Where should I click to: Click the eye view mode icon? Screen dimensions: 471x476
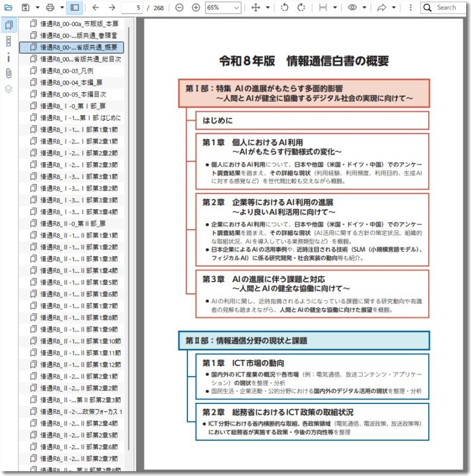[352, 8]
